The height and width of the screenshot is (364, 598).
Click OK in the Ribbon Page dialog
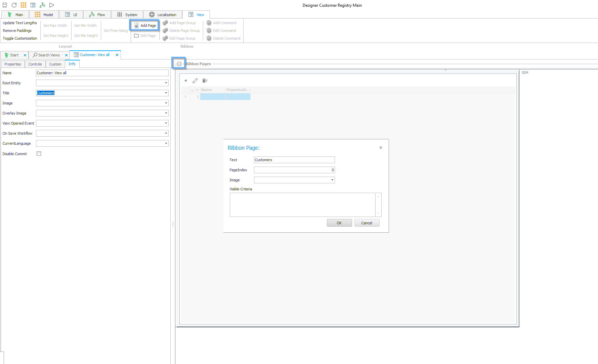[339, 223]
